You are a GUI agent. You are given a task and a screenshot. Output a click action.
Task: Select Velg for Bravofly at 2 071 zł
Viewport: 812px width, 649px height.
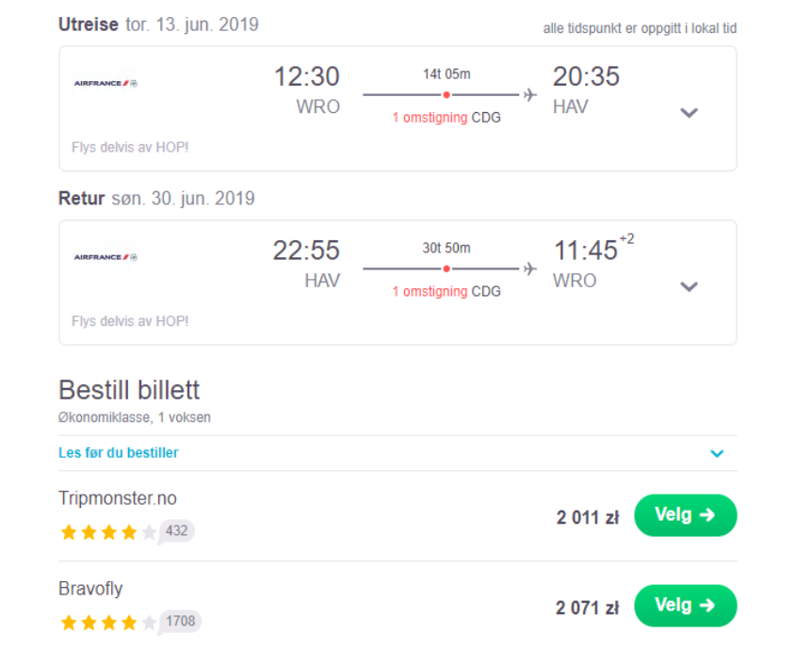click(x=685, y=606)
